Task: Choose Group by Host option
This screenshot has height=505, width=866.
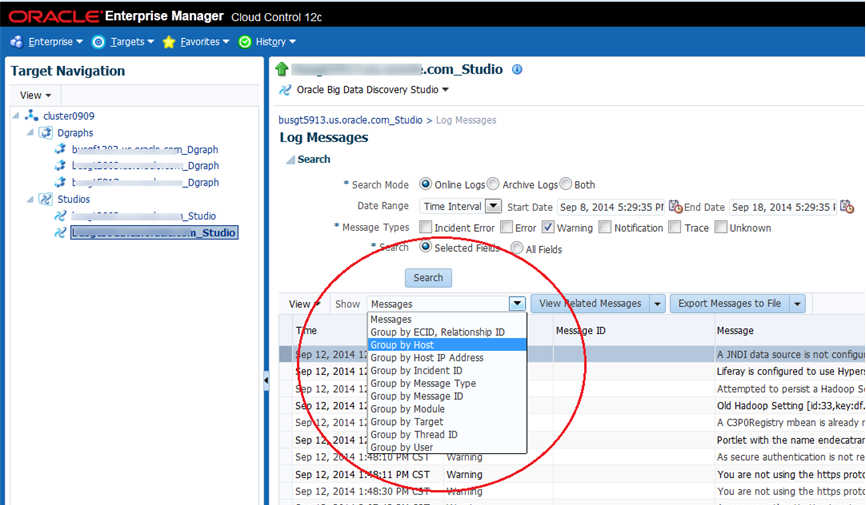Action: [447, 345]
